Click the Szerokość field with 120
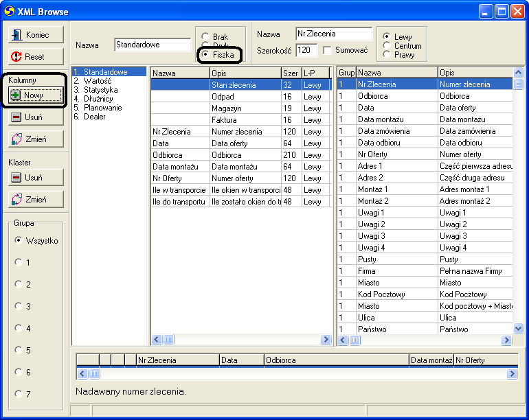Viewport: 529px width, 420px height. pos(306,50)
